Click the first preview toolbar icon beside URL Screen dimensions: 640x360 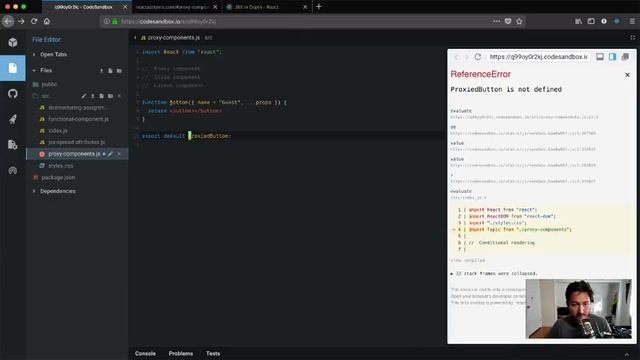click(x=600, y=57)
